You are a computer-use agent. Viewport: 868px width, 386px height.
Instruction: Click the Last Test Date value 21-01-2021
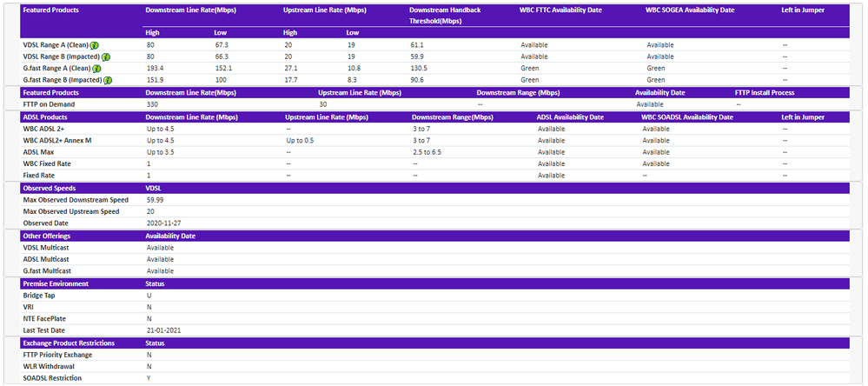tap(164, 330)
